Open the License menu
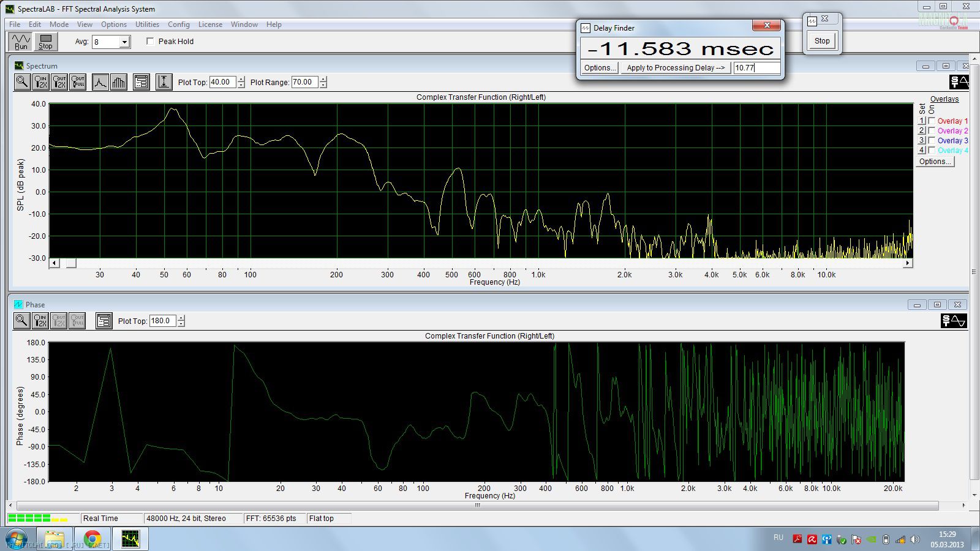 point(210,24)
